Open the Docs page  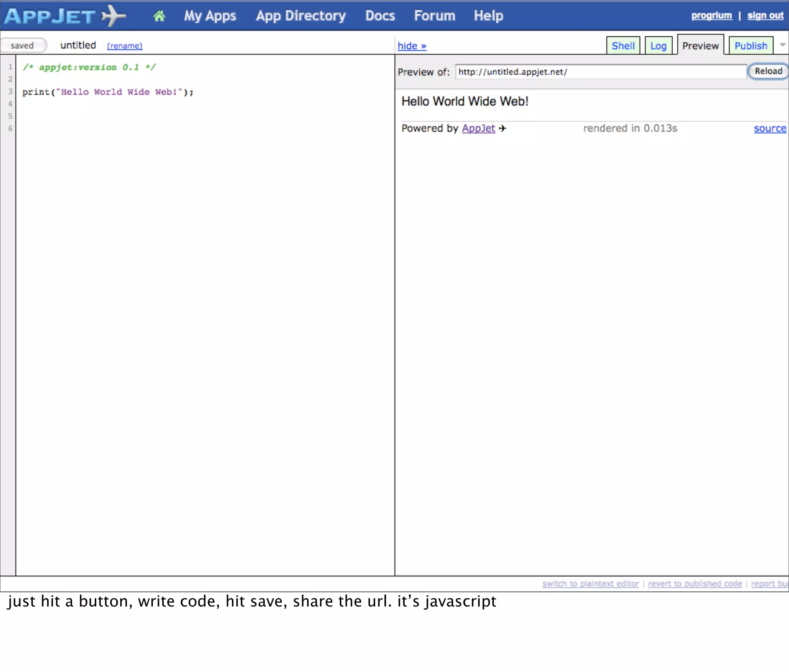pyautogui.click(x=380, y=16)
